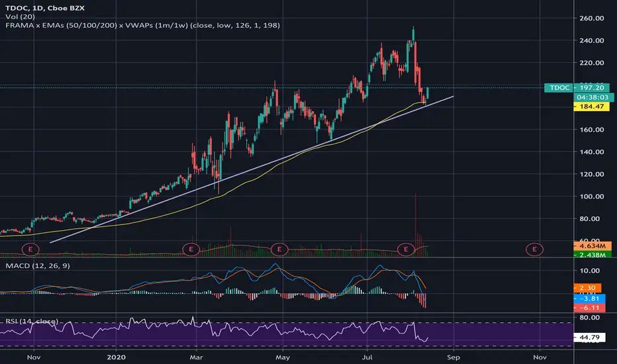Click the earnings marker near late February
Screen dimensions: 617x364
(x=191, y=249)
